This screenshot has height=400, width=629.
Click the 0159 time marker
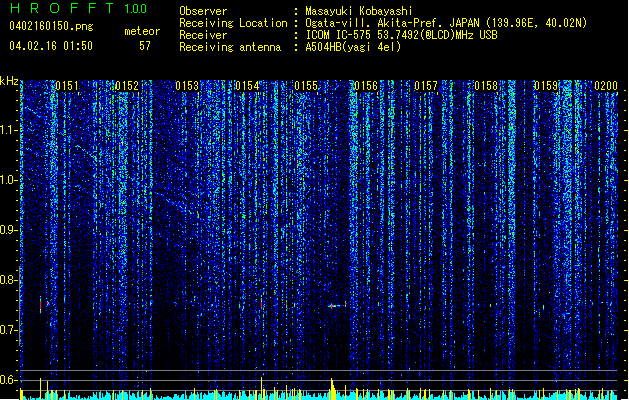click(x=546, y=86)
